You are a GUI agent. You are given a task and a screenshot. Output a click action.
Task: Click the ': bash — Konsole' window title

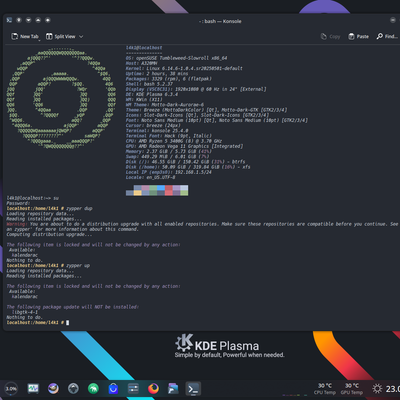[x=220, y=21]
